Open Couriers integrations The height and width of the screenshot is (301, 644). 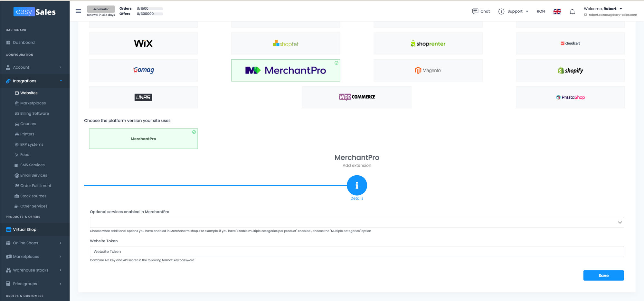click(x=28, y=124)
